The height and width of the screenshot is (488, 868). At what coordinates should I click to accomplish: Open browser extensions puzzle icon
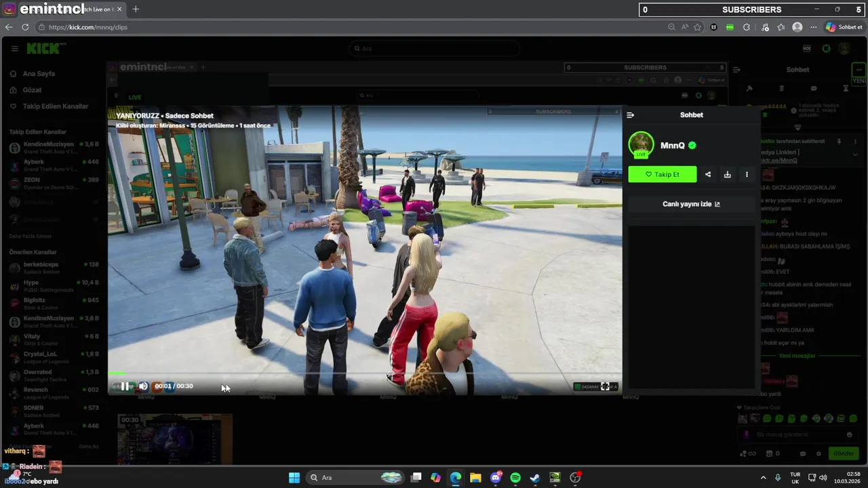(747, 27)
